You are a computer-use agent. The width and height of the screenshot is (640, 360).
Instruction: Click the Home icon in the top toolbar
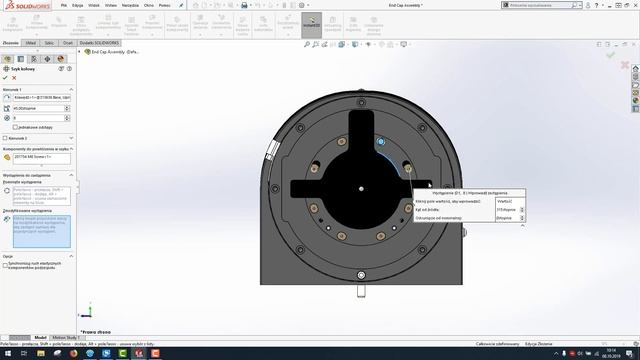(x=196, y=5)
